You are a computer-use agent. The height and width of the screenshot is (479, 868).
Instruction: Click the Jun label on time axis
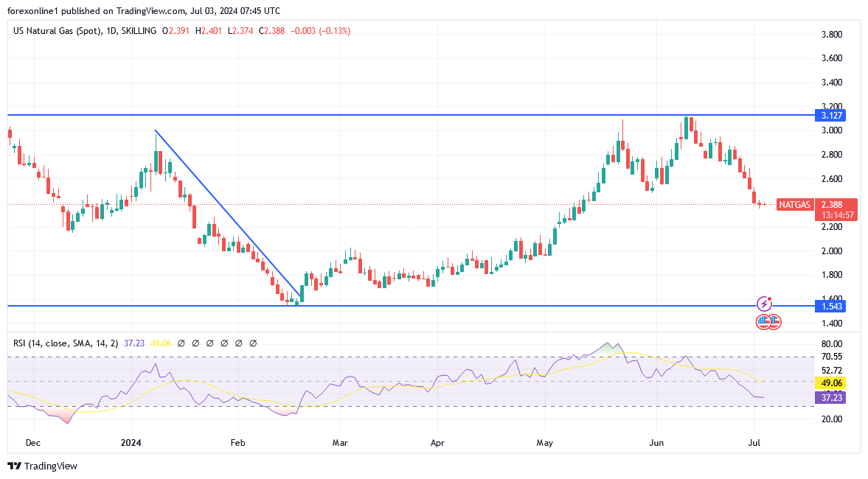point(656,442)
